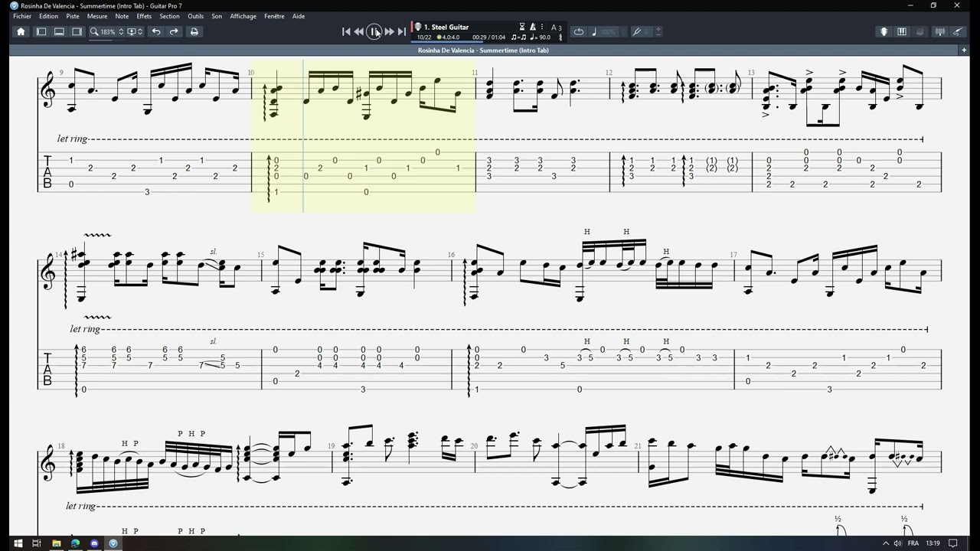The height and width of the screenshot is (551, 980).
Task: Click the time 00:29 / 01:04 readout
Action: point(488,37)
